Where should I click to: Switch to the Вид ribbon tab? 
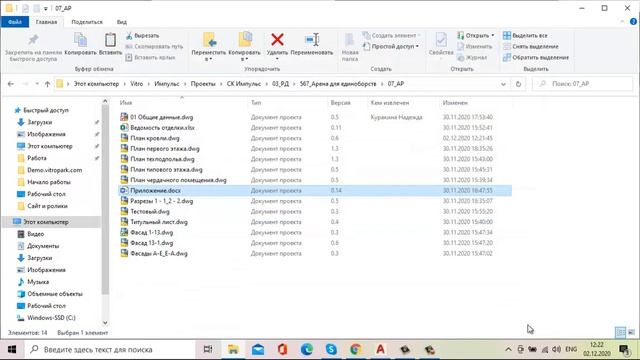pyautogui.click(x=122, y=22)
